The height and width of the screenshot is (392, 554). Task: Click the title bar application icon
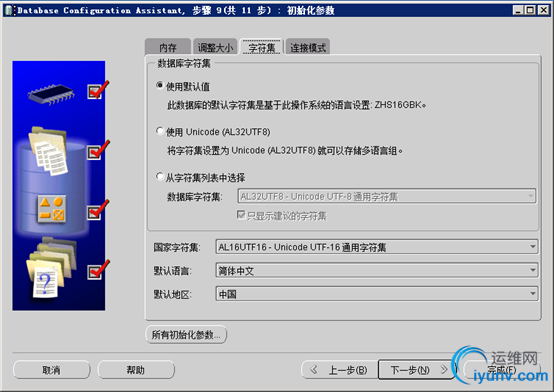[10, 10]
